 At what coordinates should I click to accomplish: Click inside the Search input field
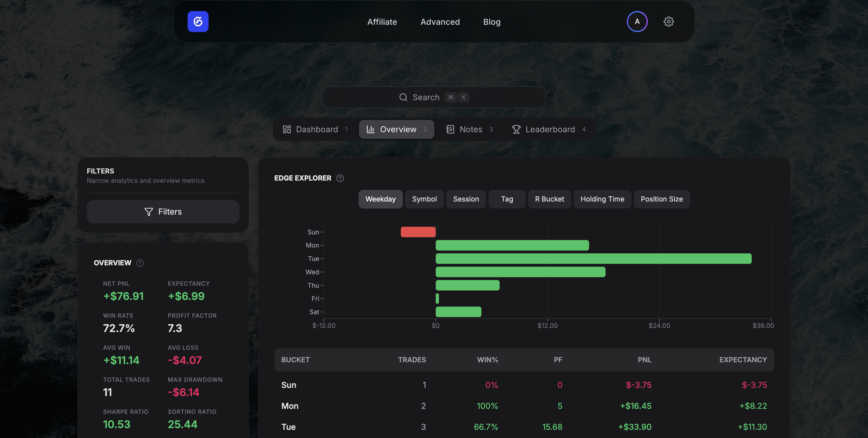434,97
